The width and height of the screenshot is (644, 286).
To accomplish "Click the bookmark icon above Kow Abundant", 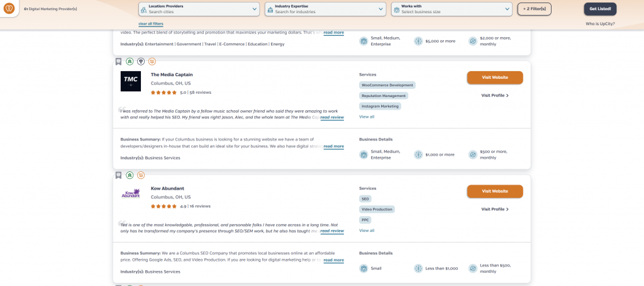I will pyautogui.click(x=118, y=175).
